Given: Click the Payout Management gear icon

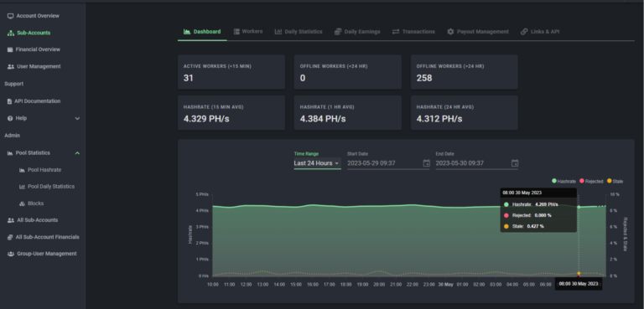Looking at the screenshot, I should point(450,32).
